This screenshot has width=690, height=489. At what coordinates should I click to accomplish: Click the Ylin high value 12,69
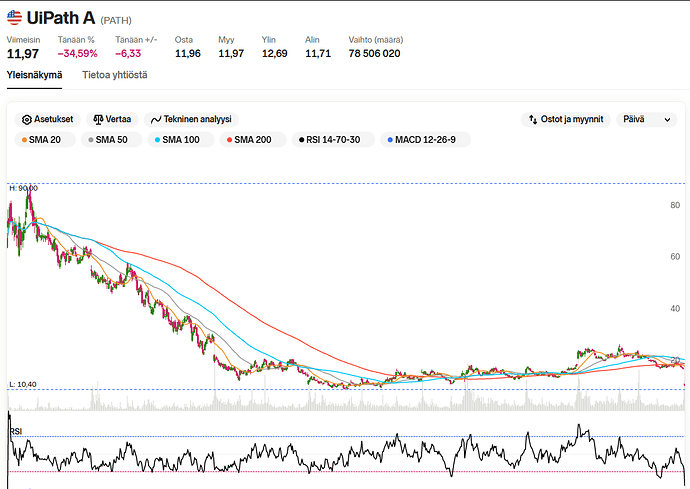pos(275,54)
